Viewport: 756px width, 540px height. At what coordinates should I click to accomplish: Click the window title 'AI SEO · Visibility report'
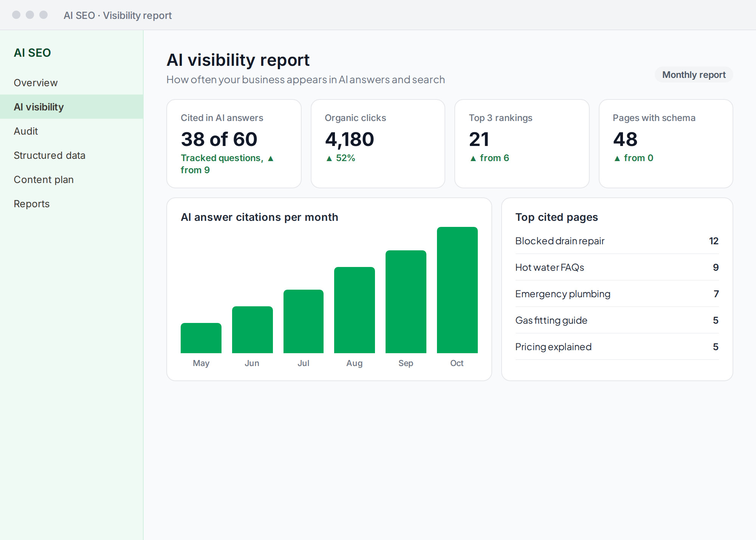click(118, 16)
